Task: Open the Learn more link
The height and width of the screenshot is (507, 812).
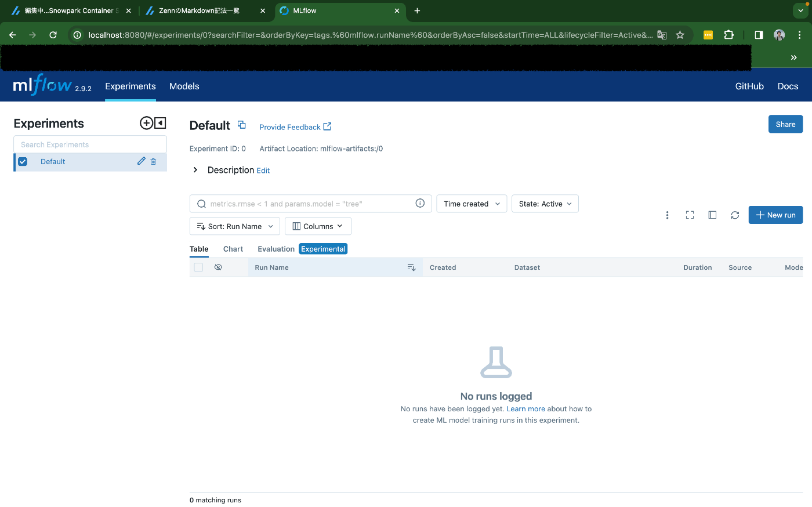Action: 525,409
